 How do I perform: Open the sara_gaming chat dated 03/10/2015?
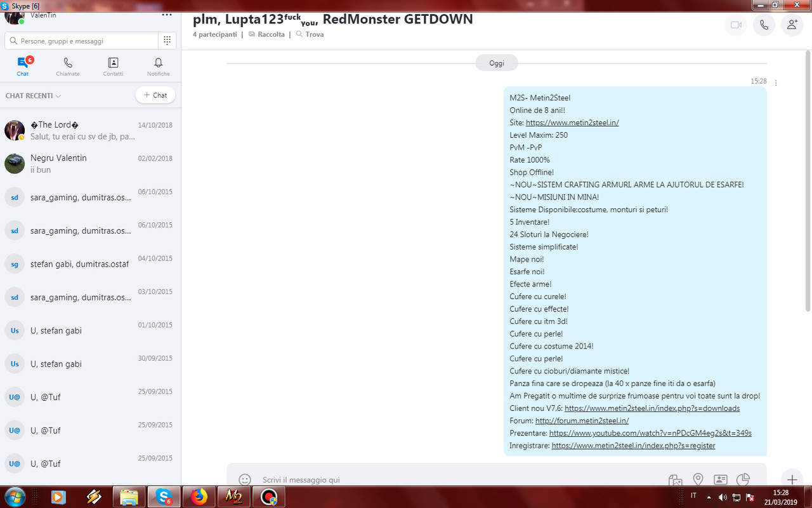coord(90,297)
